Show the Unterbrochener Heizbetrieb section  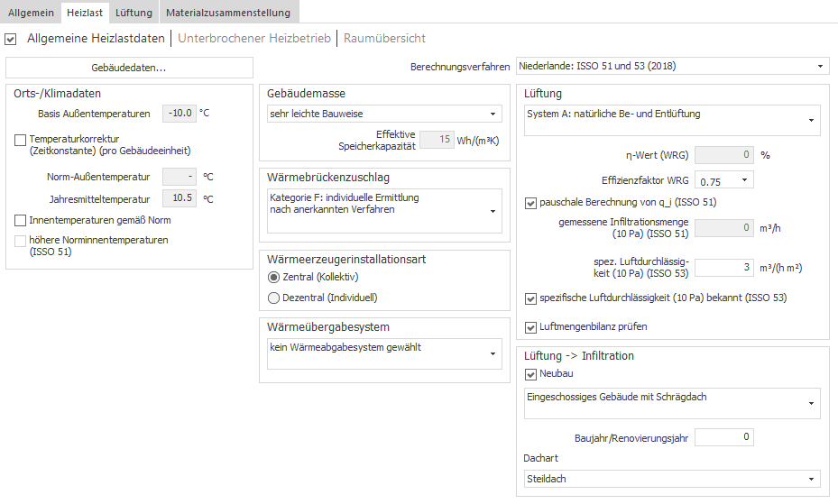click(254, 39)
